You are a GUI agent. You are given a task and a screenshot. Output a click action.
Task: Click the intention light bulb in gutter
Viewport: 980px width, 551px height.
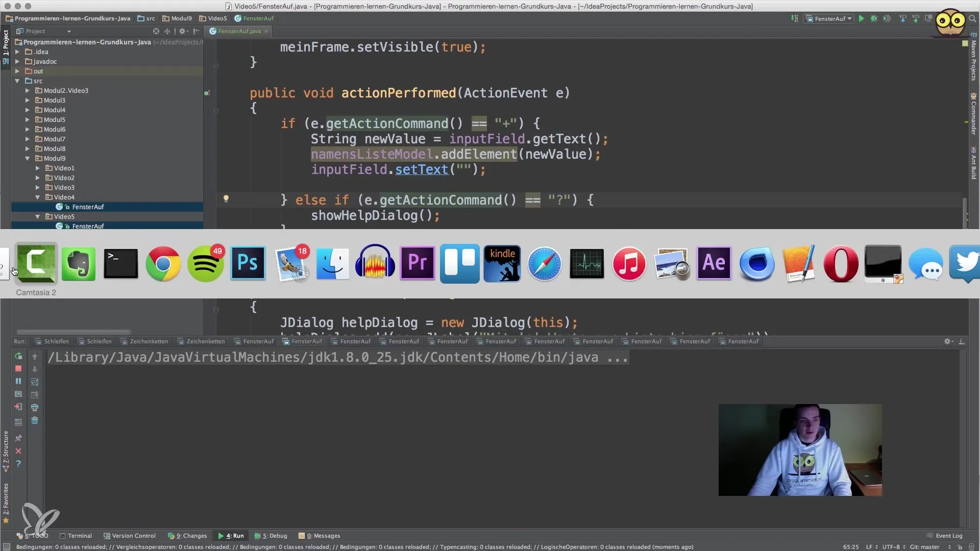tap(226, 199)
